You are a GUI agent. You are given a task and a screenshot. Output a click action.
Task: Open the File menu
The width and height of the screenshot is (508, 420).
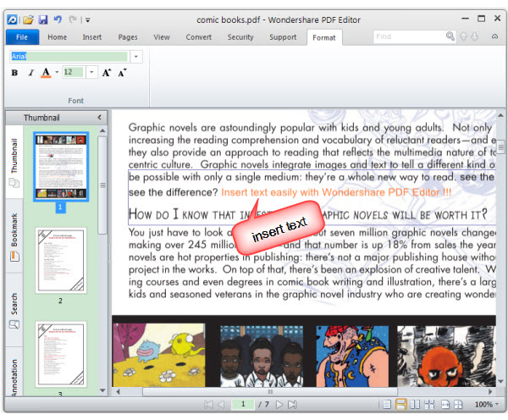[22, 37]
